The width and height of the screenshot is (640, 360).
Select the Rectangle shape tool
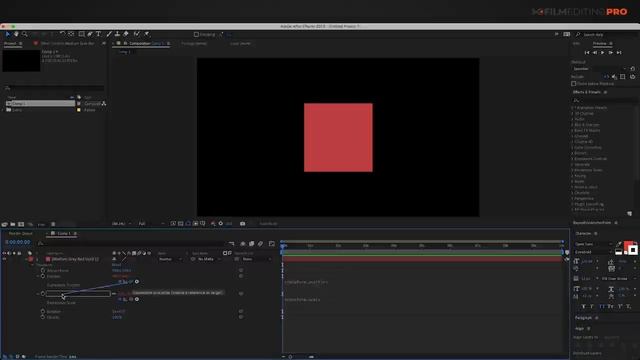[x=82, y=34]
